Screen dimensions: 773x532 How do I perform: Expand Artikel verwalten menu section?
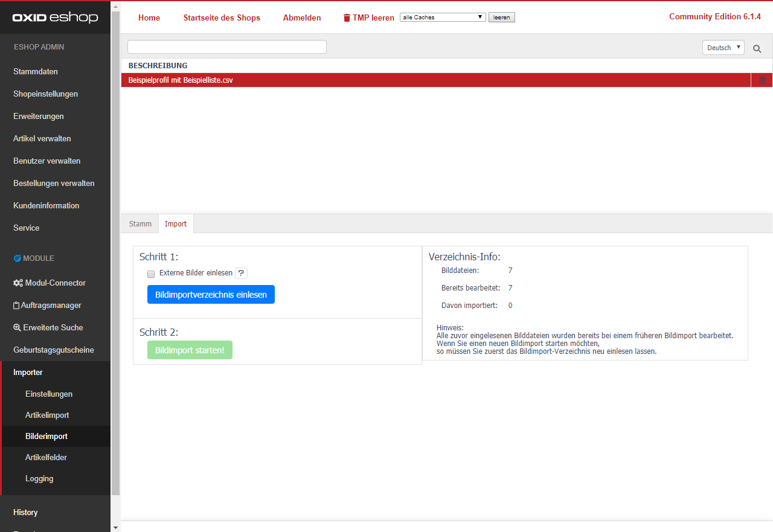tap(42, 138)
